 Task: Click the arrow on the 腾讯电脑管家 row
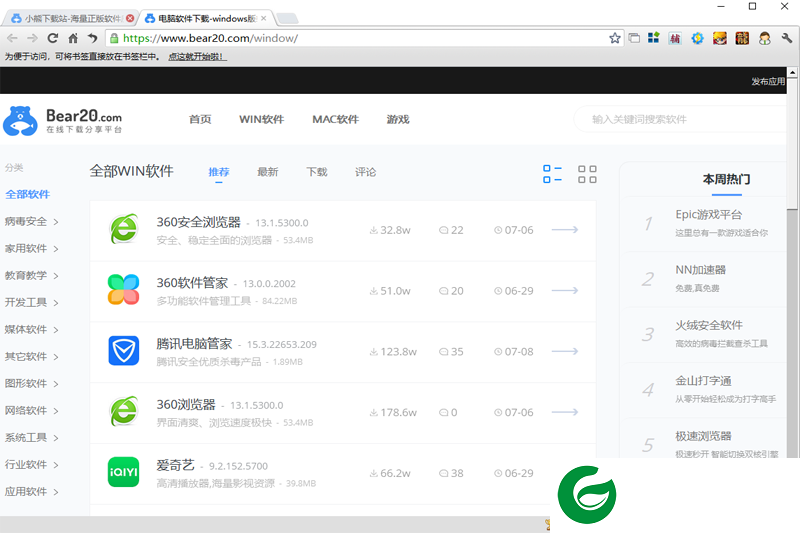pos(565,351)
